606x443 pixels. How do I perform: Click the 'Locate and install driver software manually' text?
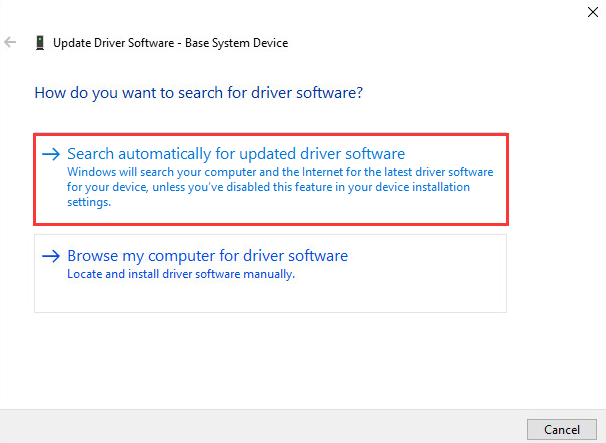pyautogui.click(x=181, y=273)
